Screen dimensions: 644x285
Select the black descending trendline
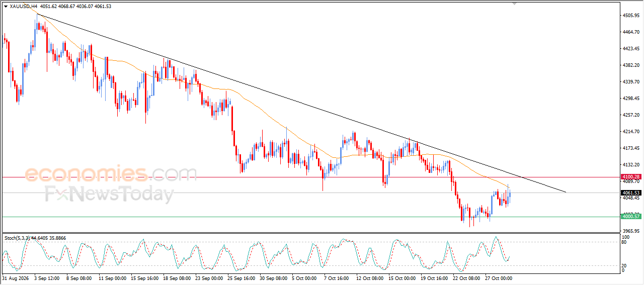[302, 103]
